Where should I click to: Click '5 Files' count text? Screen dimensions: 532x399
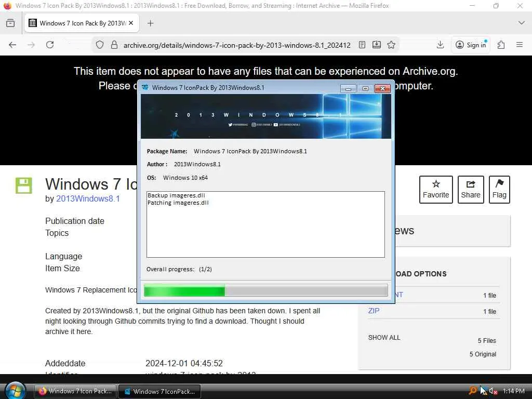[487, 341]
